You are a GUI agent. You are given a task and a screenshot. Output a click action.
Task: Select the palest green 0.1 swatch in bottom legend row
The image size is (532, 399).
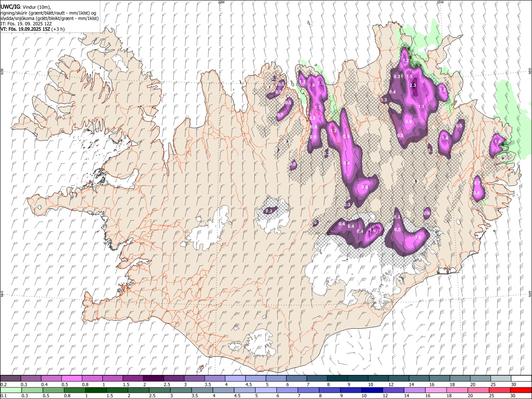[x=11, y=390]
